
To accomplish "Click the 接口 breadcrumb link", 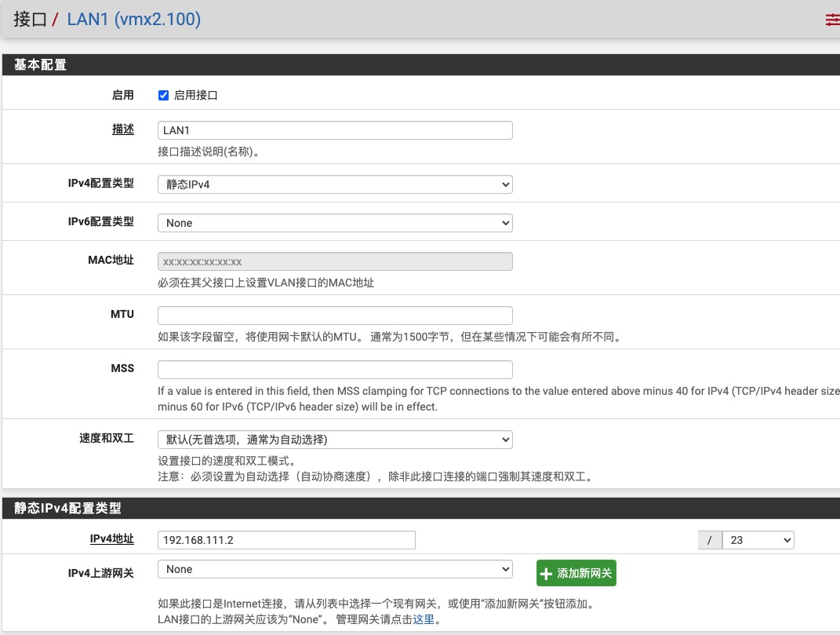I will point(31,20).
